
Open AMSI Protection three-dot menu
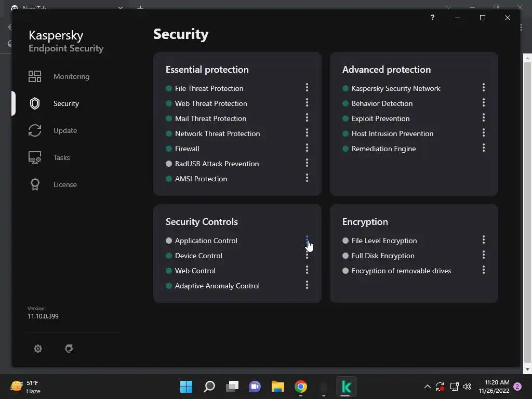click(307, 178)
